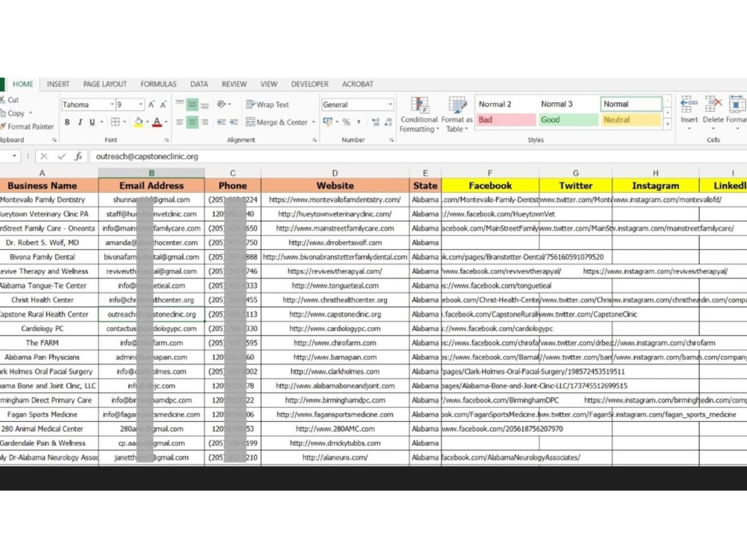Align text to the left
The height and width of the screenshot is (560, 747).
(179, 122)
